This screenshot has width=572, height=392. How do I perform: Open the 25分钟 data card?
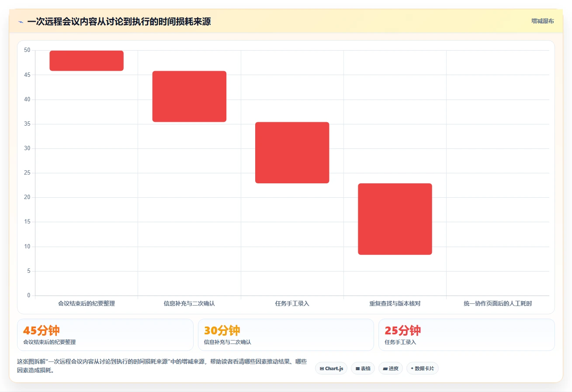tap(467, 335)
